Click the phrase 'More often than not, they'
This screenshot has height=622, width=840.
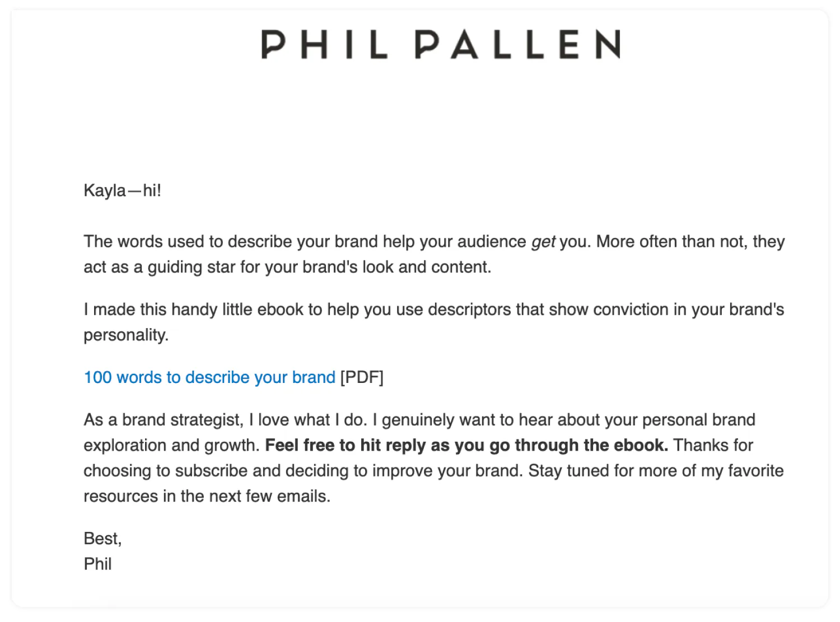pos(690,242)
